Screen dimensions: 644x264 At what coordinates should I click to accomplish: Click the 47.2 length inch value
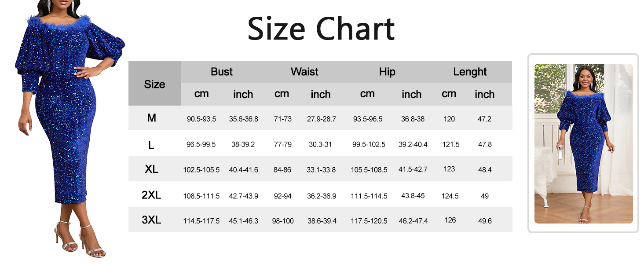pos(484,119)
